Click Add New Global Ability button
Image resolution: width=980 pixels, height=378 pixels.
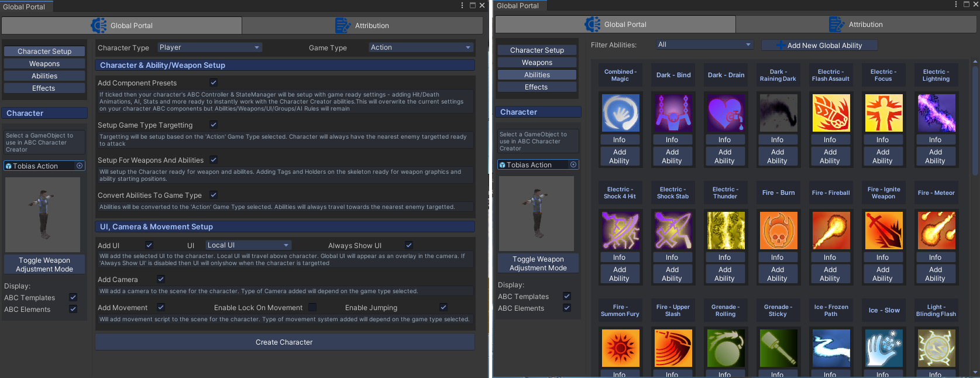coord(819,45)
